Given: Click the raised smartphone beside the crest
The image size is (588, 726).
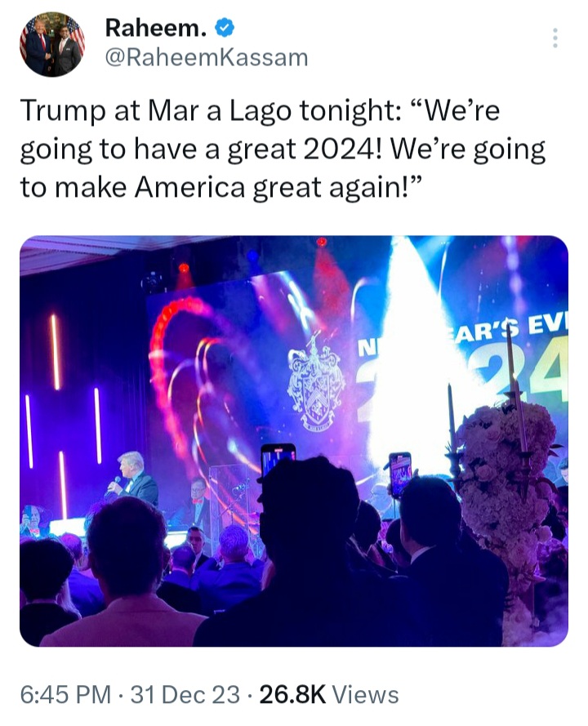Looking at the screenshot, I should click(x=278, y=461).
